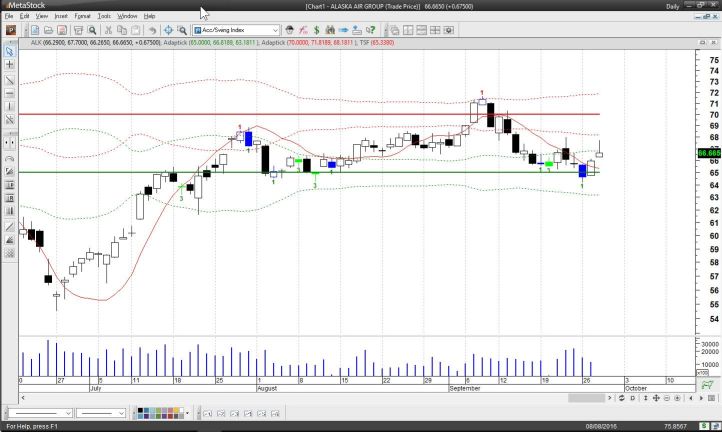Image resolution: width=722 pixels, height=432 pixels.
Task: Click the August label on date axis
Action: click(x=267, y=388)
